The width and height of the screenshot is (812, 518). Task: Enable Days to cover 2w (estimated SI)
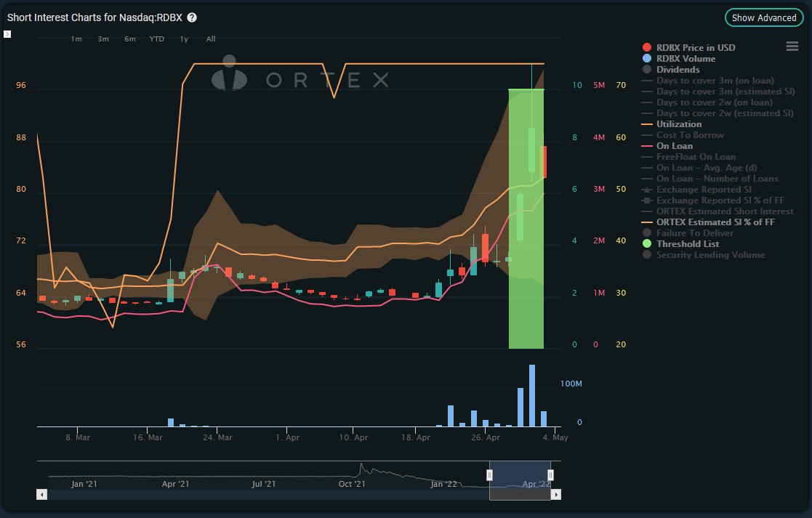point(717,113)
